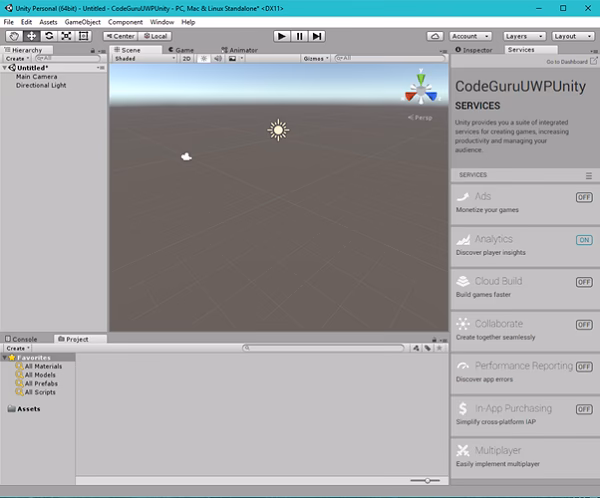Open the Project Create dropdown
The image size is (600, 498).
click(x=18, y=348)
